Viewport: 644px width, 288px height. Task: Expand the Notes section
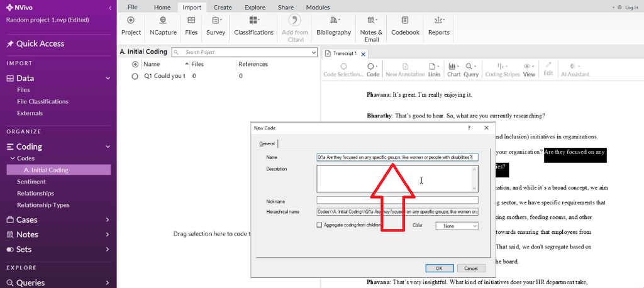coord(108,235)
